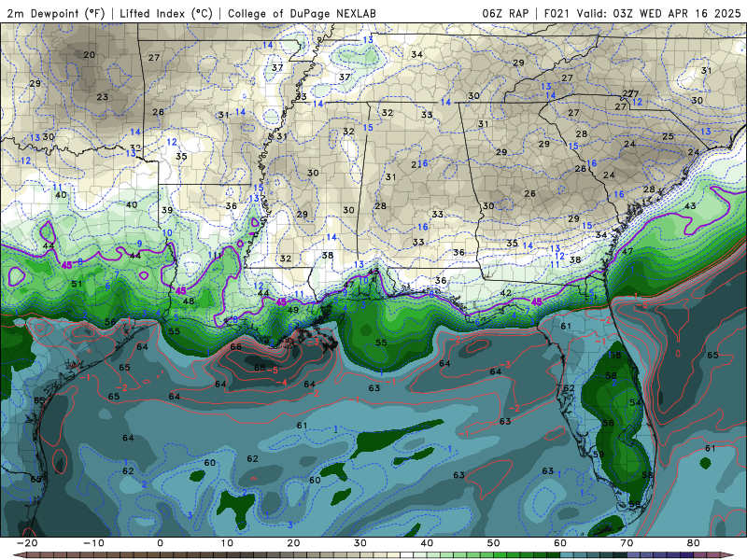Image resolution: width=747 pixels, height=560 pixels.
Task: Click the 23 dewpoint value on the map
Action: [x=103, y=97]
